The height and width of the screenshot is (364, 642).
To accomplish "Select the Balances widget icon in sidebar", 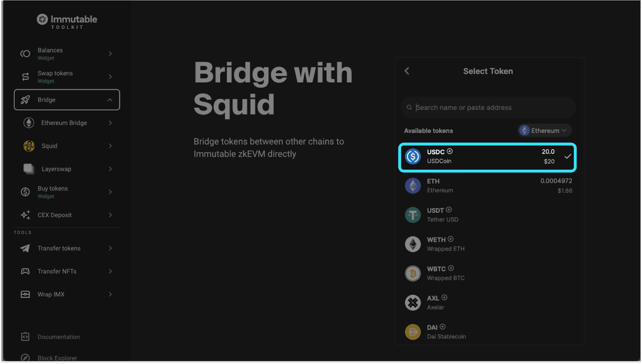I will coord(25,53).
